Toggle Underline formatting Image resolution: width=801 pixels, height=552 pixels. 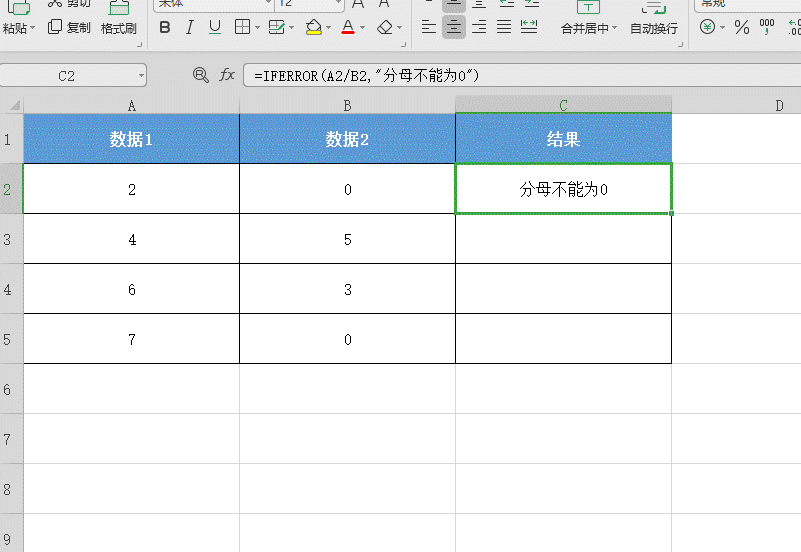pos(215,27)
